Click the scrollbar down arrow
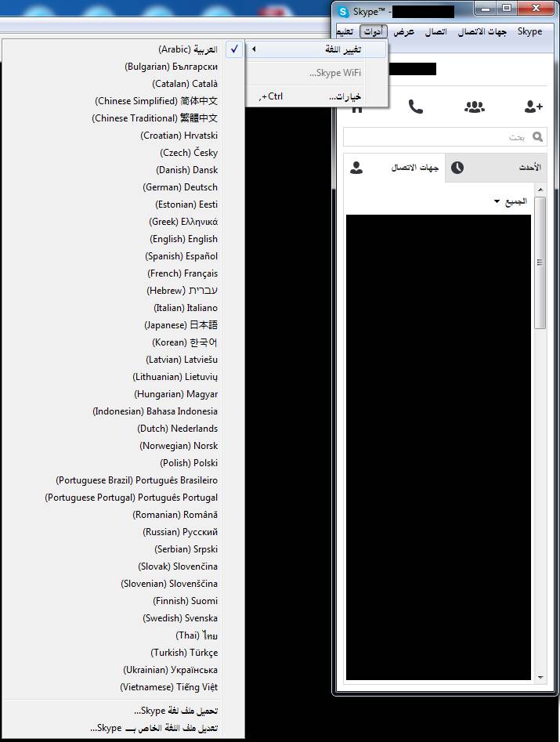Viewport: 560px width, 742px height. pyautogui.click(x=540, y=678)
